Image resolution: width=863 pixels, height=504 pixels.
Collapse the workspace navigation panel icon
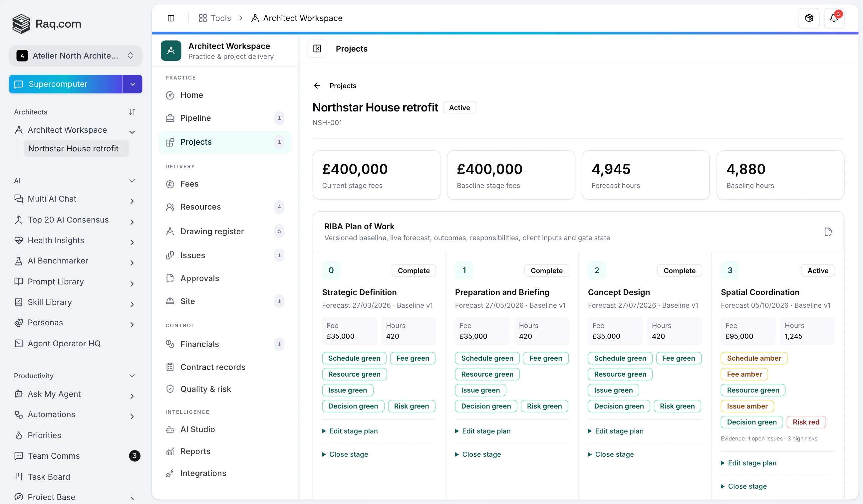[x=317, y=49]
